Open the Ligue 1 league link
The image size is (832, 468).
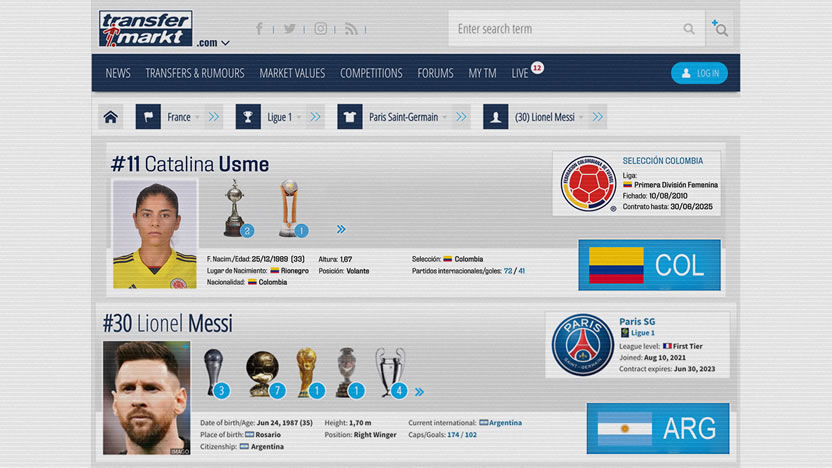pos(642,333)
